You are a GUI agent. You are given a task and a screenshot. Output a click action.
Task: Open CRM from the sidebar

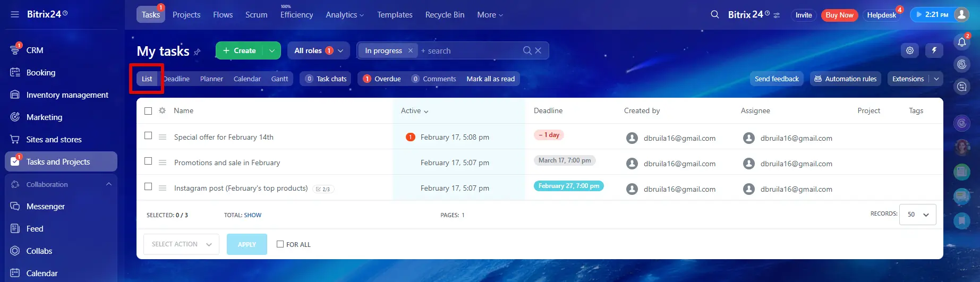[35, 50]
